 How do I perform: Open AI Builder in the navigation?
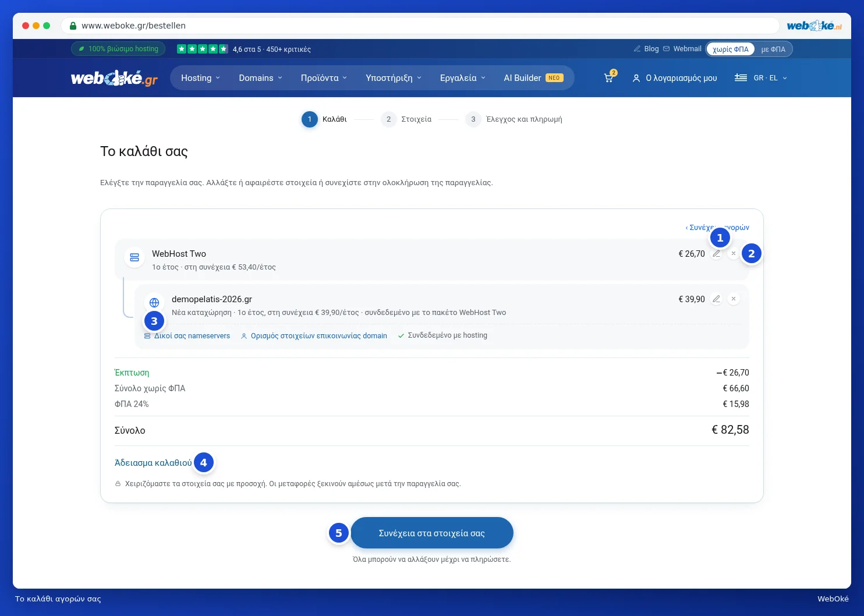(x=533, y=78)
